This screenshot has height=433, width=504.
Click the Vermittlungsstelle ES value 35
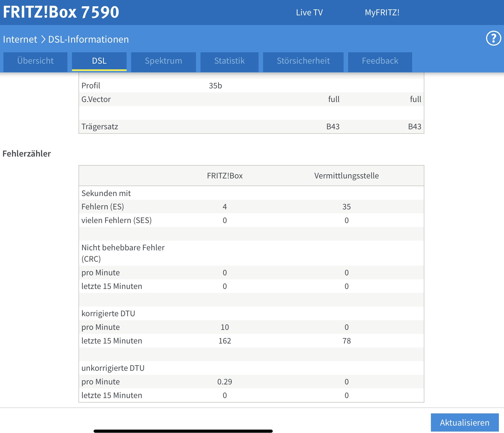(346, 207)
